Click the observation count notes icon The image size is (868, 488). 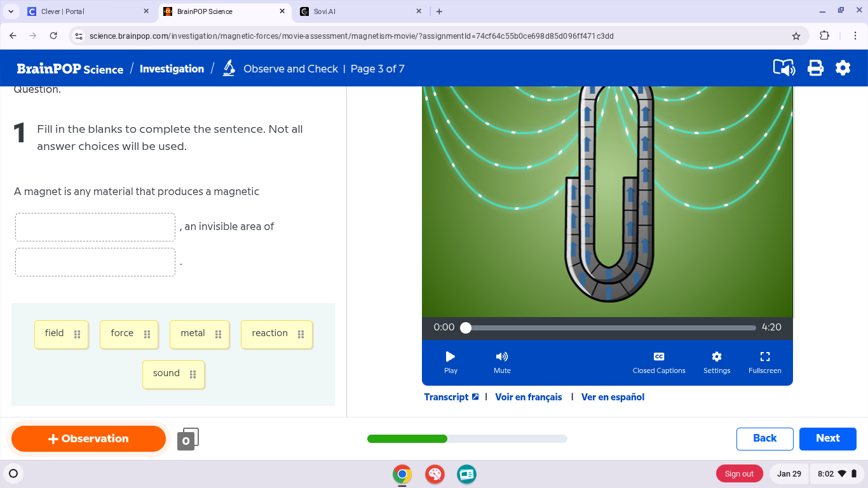pyautogui.click(x=187, y=439)
